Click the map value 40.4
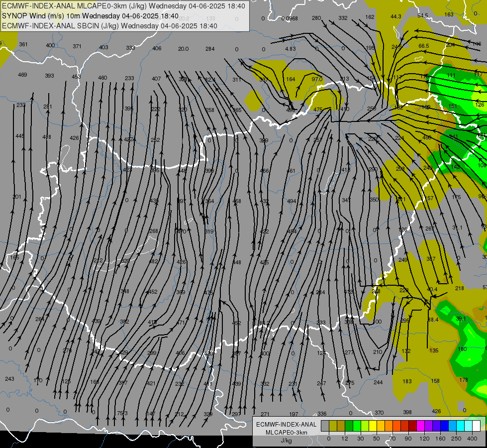487x448 pixels. coord(432,289)
